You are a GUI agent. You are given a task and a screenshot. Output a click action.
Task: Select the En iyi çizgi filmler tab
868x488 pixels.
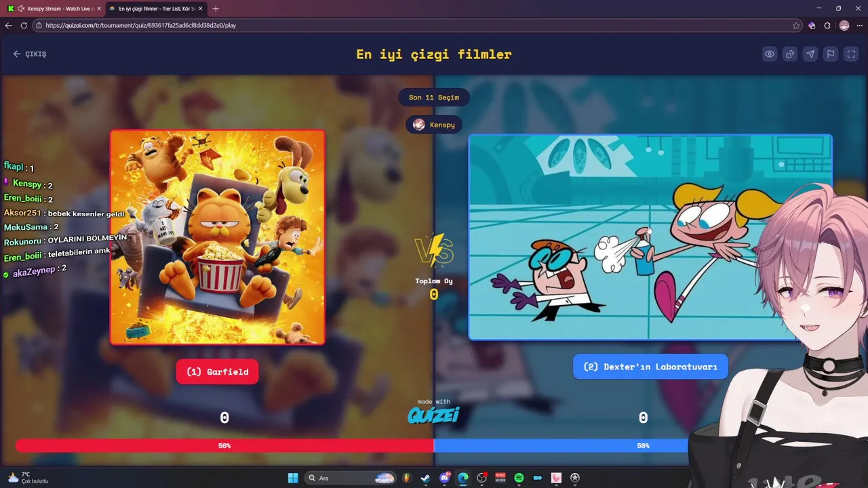[x=157, y=9]
